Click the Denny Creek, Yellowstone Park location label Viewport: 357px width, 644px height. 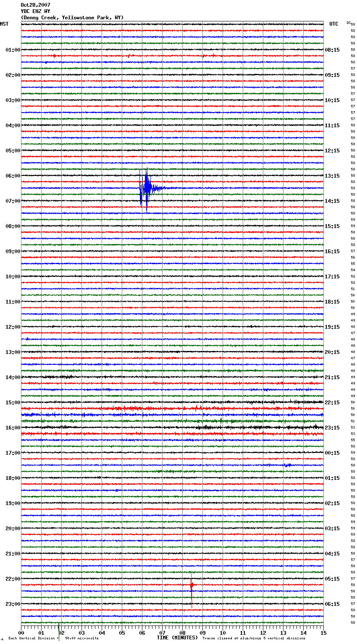[72, 18]
